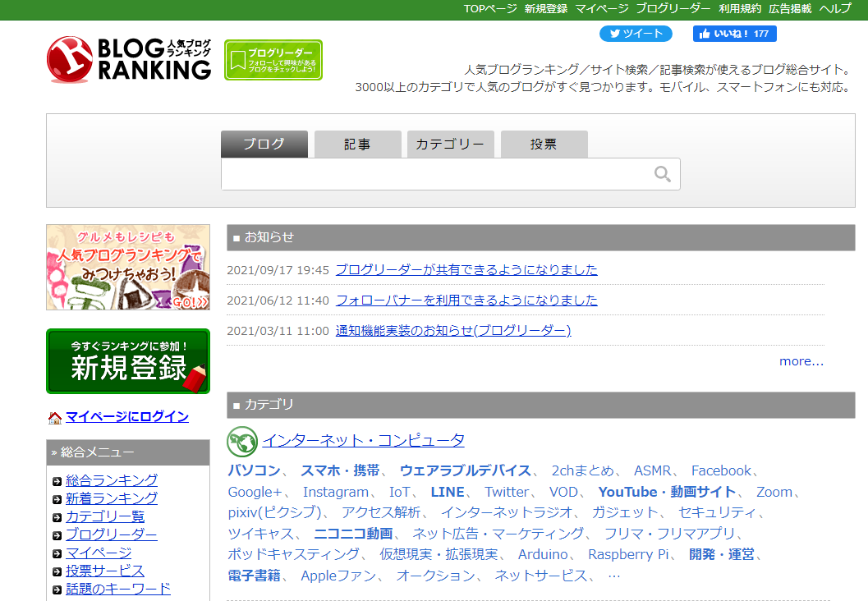Click into the blog search input field
The height and width of the screenshot is (601, 868).
coord(435,174)
